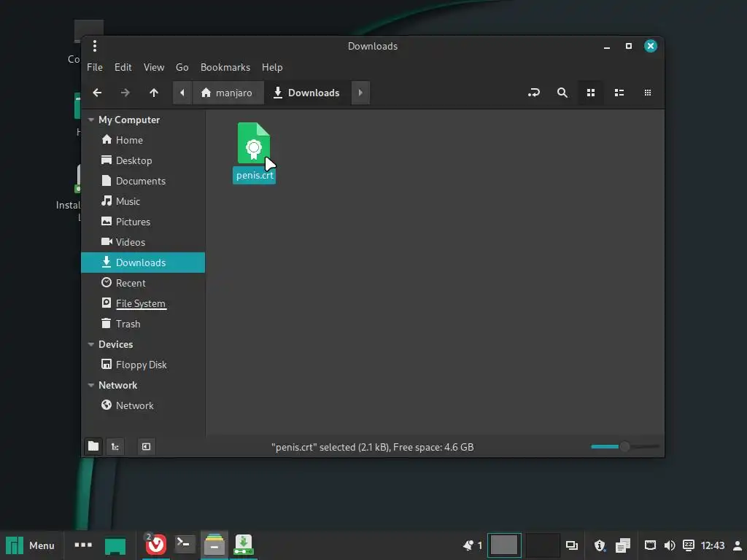Open the shield update tray icon
The image size is (747, 560).
600,545
